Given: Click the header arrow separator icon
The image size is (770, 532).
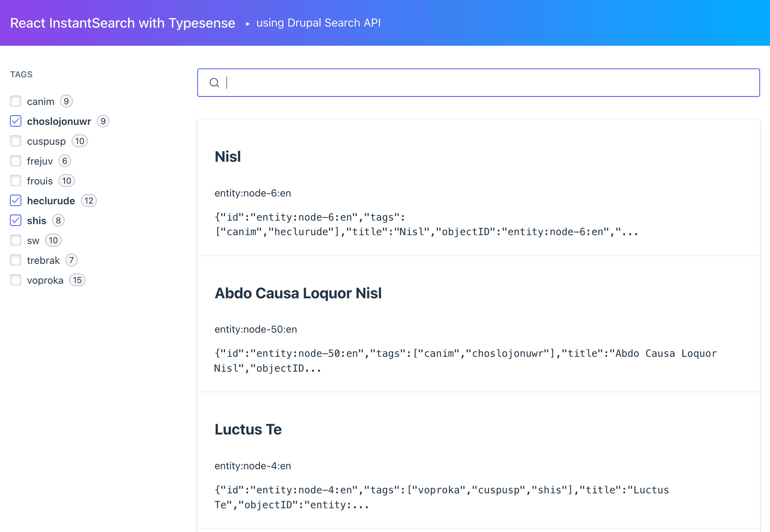Looking at the screenshot, I should [x=248, y=24].
